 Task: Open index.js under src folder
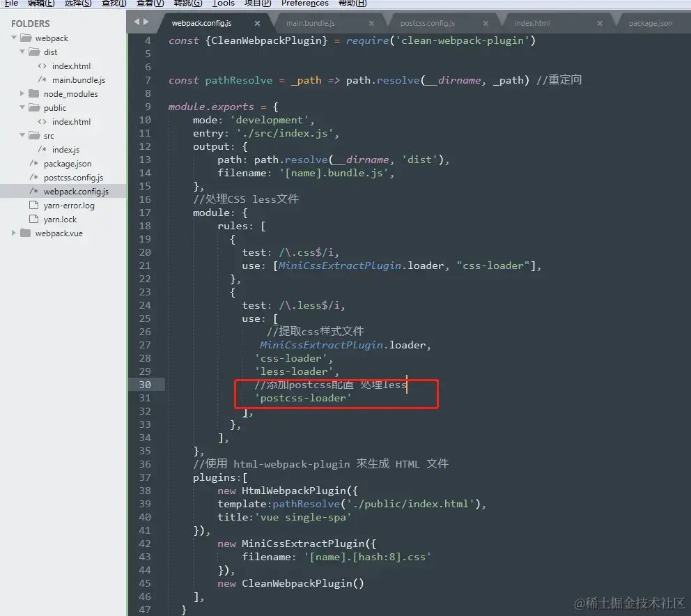click(x=65, y=150)
